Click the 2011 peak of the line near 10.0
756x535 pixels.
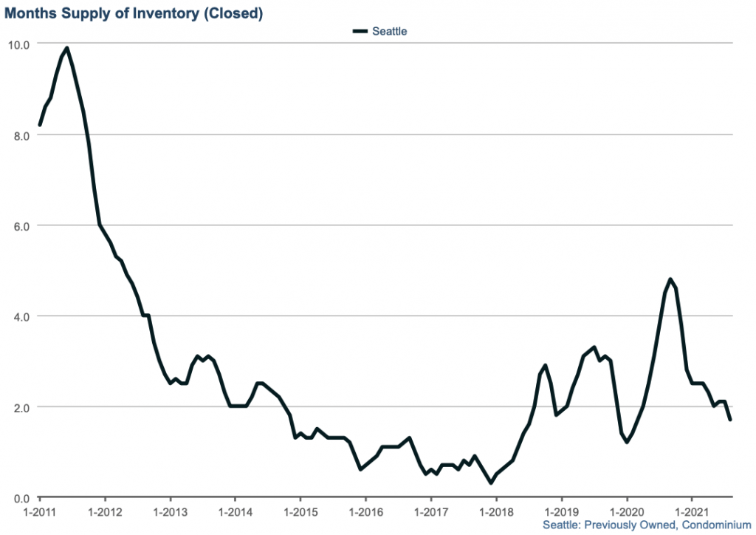67,48
